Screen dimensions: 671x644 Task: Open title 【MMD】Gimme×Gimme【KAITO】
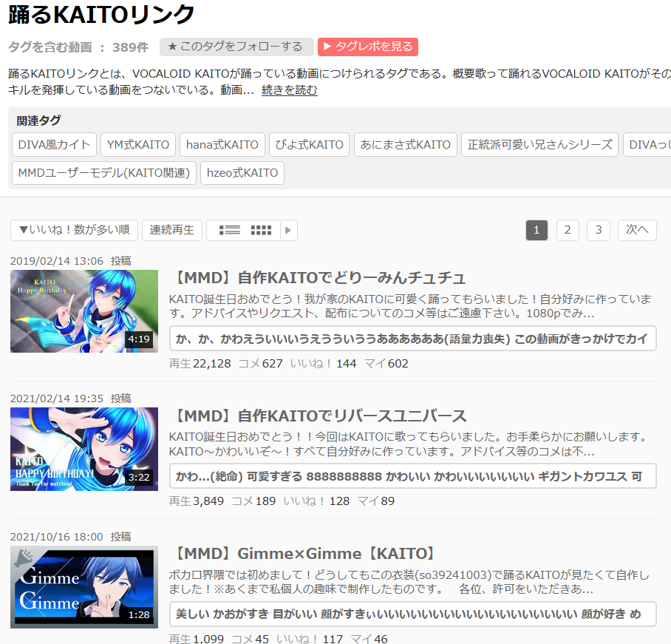(x=304, y=554)
